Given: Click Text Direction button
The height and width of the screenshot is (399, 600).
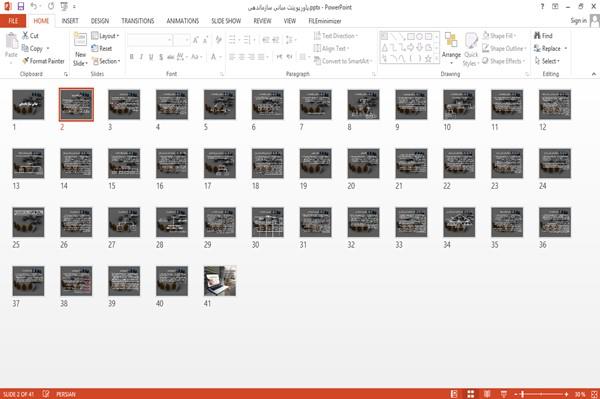Looking at the screenshot, I should click(x=336, y=36).
